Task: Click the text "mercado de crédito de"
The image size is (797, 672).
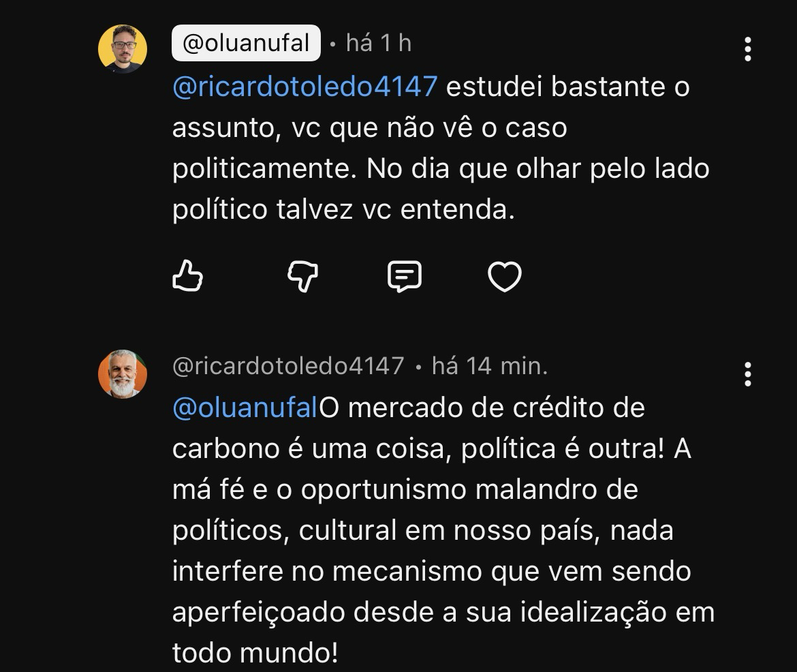Action: (x=497, y=408)
